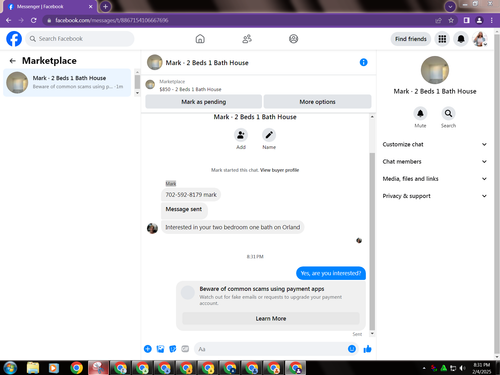Image resolution: width=500 pixels, height=375 pixels.
Task: Click the large listing avatar in right panel
Action: point(435,70)
